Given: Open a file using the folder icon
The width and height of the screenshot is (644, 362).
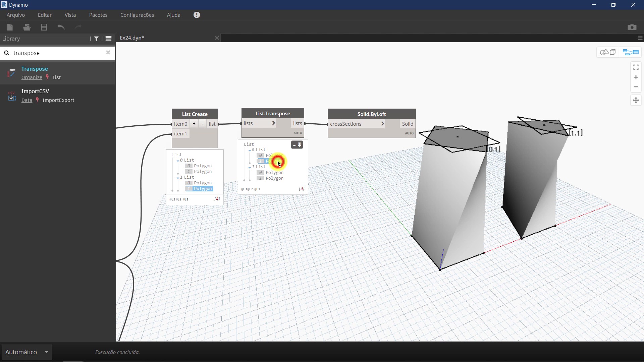Looking at the screenshot, I should pos(27,27).
